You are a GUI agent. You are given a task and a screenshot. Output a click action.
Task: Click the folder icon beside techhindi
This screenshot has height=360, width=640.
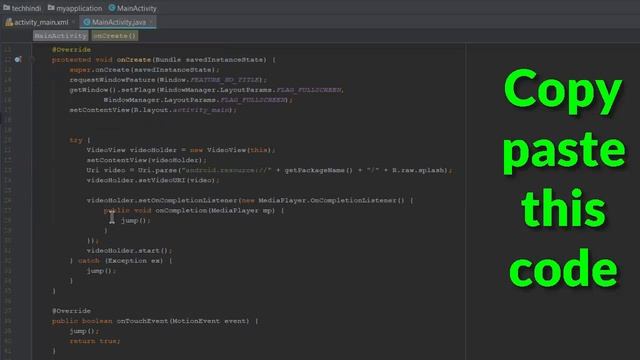6,8
